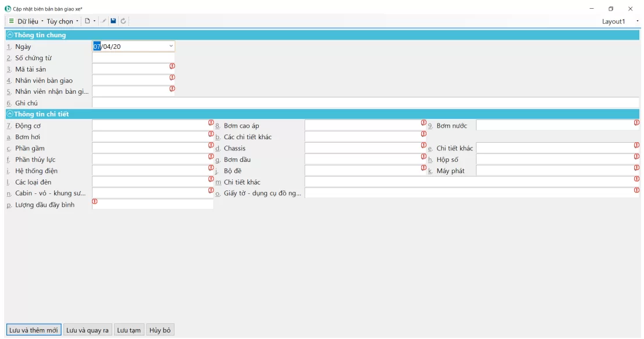The height and width of the screenshot is (339, 644).
Task: Click the new document icon in toolbar
Action: (88, 21)
